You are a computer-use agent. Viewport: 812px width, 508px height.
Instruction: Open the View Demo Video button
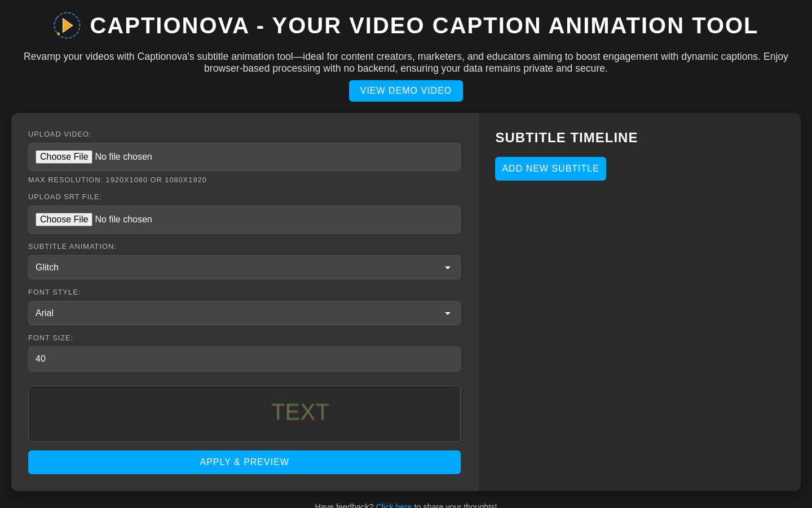coord(406,91)
